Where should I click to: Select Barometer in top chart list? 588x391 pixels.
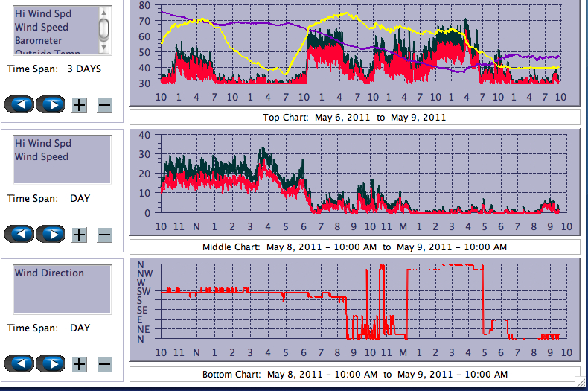pyautogui.click(x=38, y=40)
